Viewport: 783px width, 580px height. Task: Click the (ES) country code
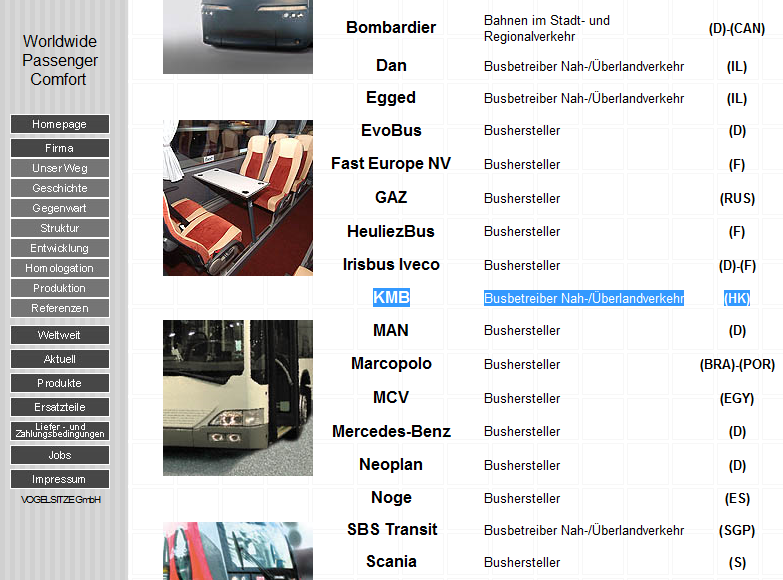click(737, 498)
